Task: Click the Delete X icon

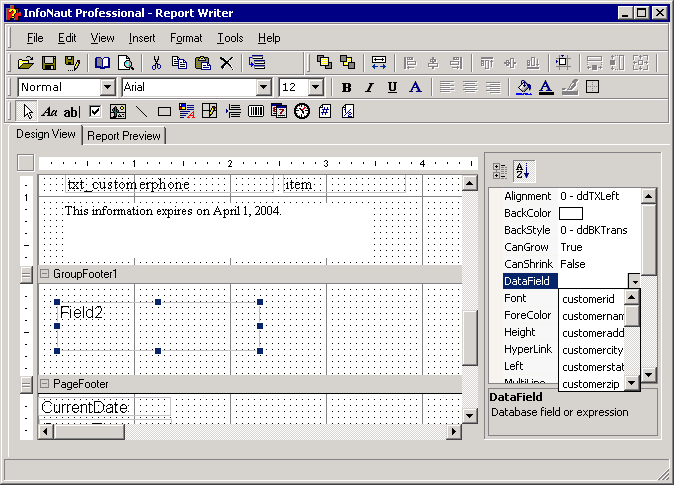Action: coord(226,62)
